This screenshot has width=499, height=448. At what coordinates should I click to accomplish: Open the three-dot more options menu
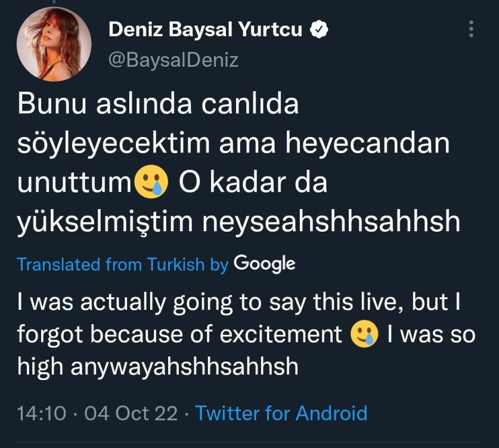pyautogui.click(x=472, y=29)
